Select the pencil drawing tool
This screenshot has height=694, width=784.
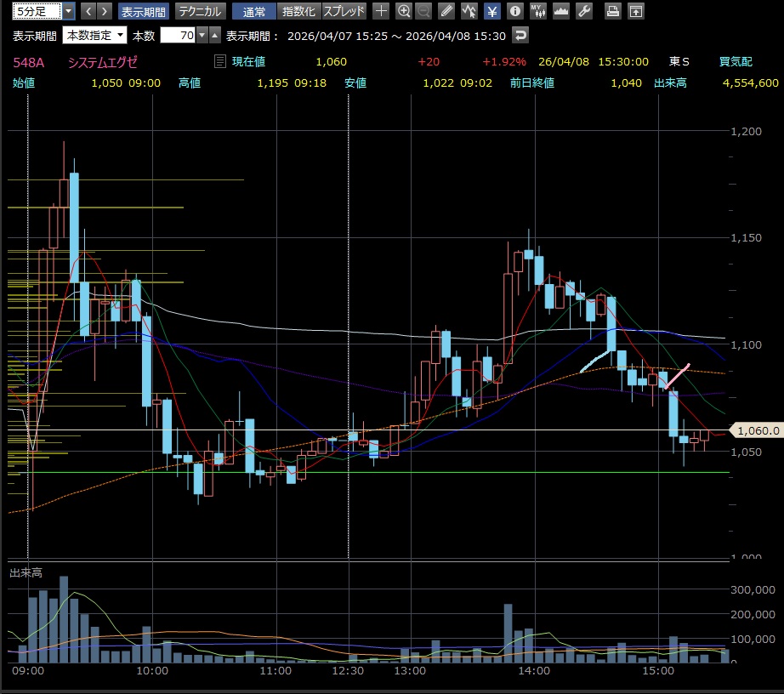click(x=446, y=11)
